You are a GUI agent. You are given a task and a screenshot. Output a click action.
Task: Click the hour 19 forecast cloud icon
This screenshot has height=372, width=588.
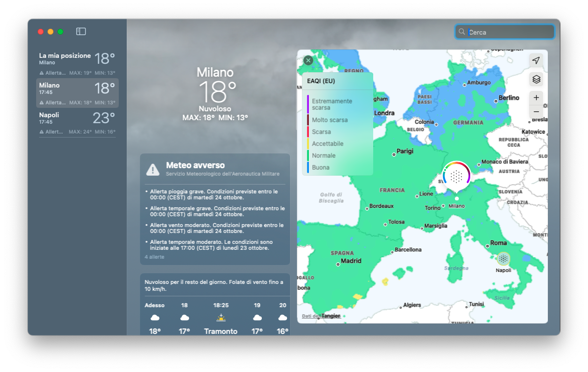[x=257, y=318]
